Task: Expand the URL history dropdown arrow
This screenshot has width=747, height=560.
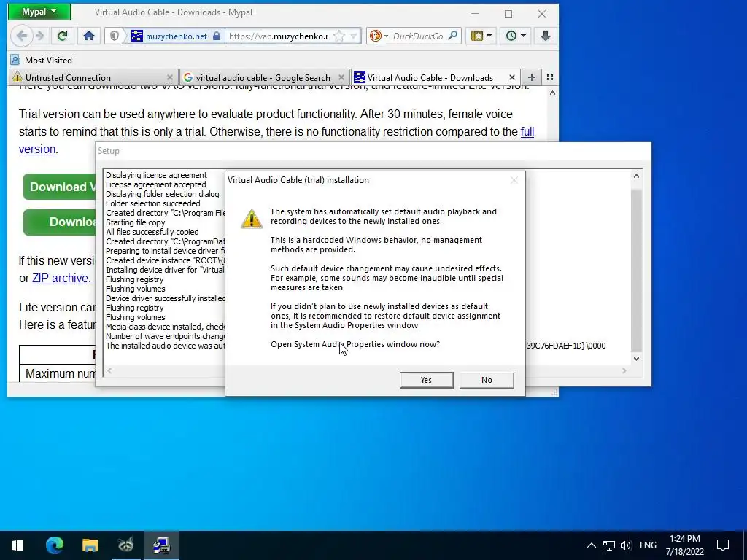Action: [354, 36]
